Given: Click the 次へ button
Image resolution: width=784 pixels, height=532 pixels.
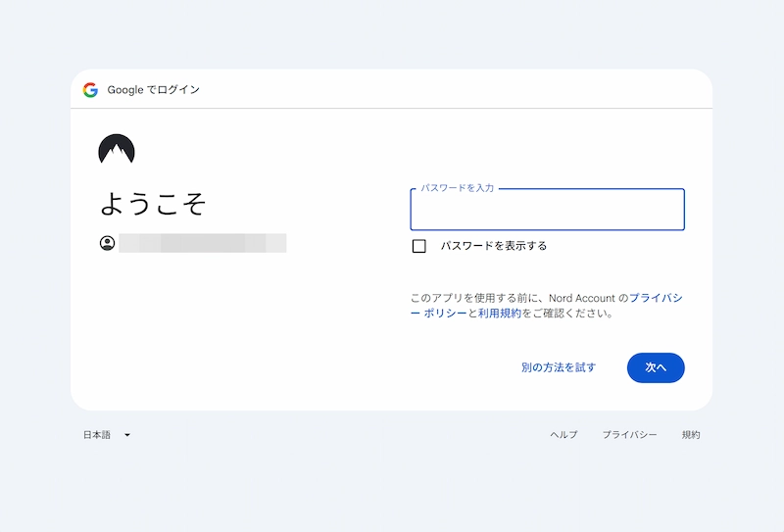Looking at the screenshot, I should click(656, 367).
